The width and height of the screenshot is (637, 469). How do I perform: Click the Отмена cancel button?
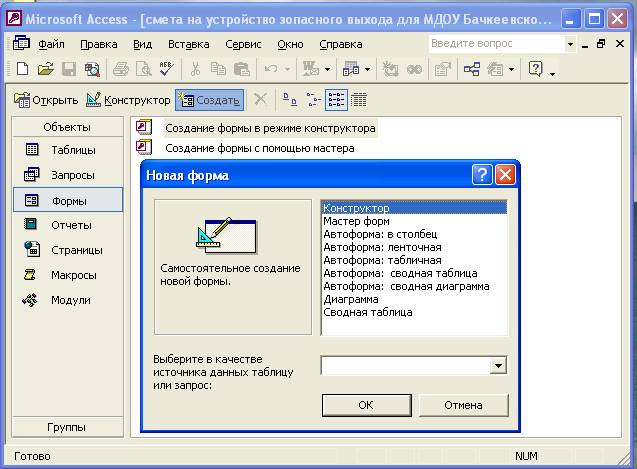click(x=462, y=405)
